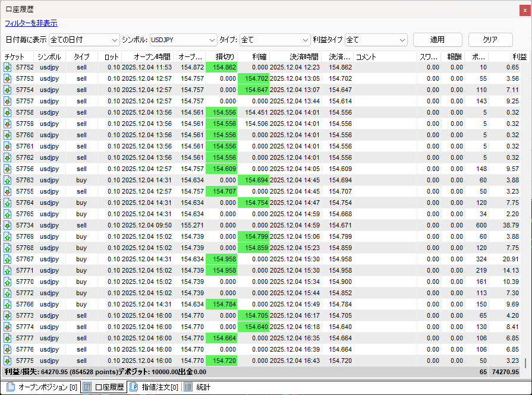Viewport: 532px width, 395px height.
Task: Switch to the オープンポジション tab
Action: tap(40, 388)
